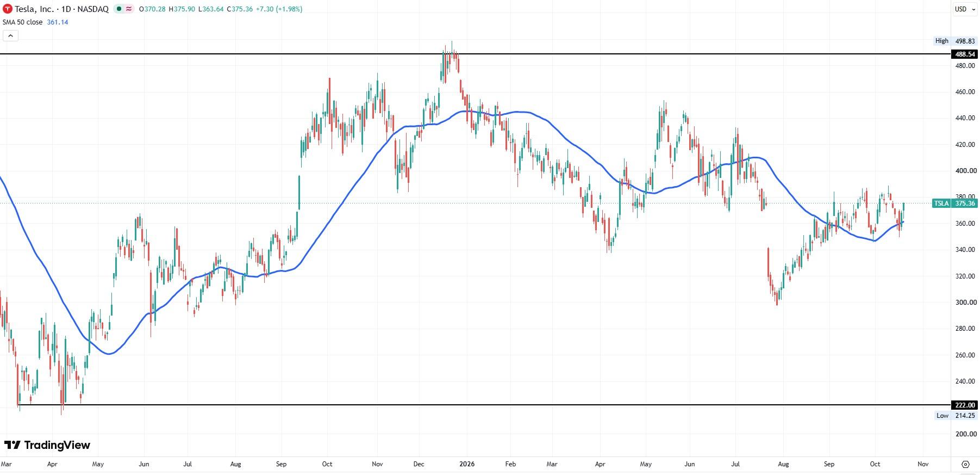The image size is (980, 475).
Task: Click the 222.00 price label
Action: 965,405
